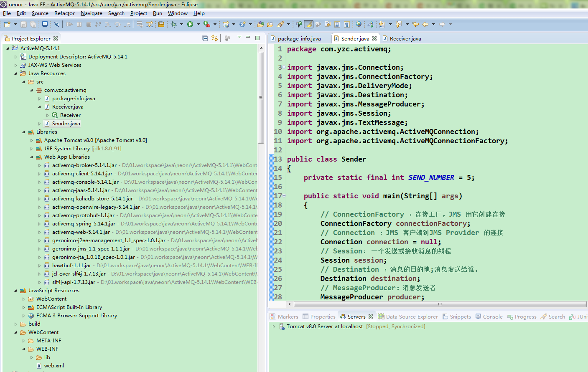Select JRE System Library node
This screenshot has width=588, height=372.
click(x=83, y=149)
